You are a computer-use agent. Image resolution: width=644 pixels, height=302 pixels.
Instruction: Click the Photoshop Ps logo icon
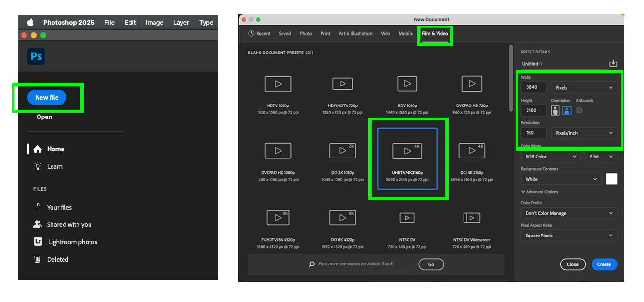pyautogui.click(x=36, y=56)
